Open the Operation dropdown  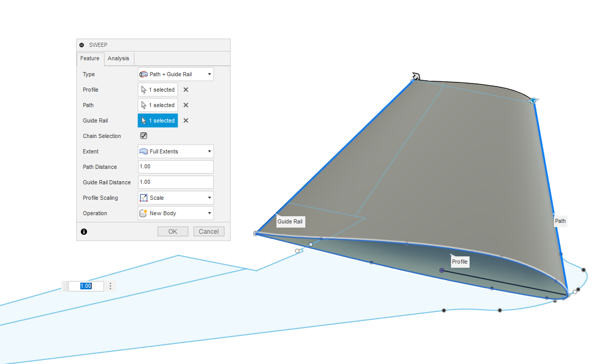pyautogui.click(x=176, y=213)
